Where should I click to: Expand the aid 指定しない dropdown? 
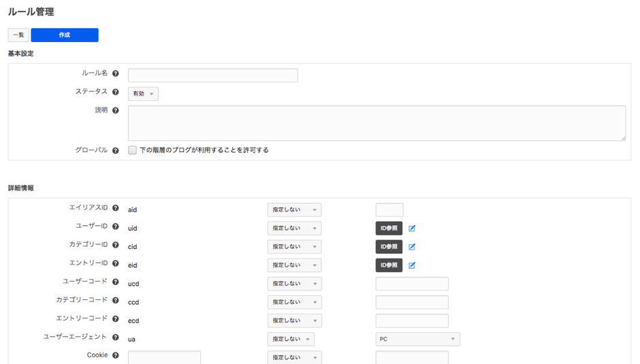[x=294, y=210]
